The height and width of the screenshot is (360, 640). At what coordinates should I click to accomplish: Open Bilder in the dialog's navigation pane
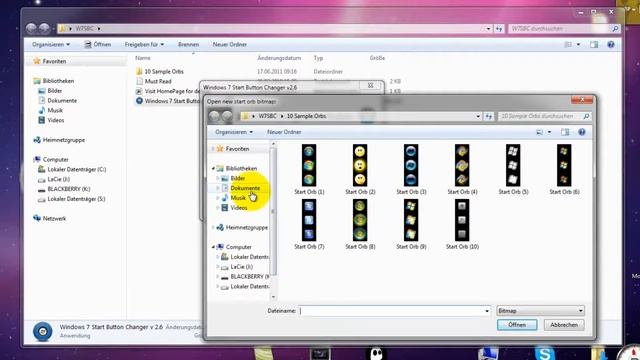[x=238, y=178]
